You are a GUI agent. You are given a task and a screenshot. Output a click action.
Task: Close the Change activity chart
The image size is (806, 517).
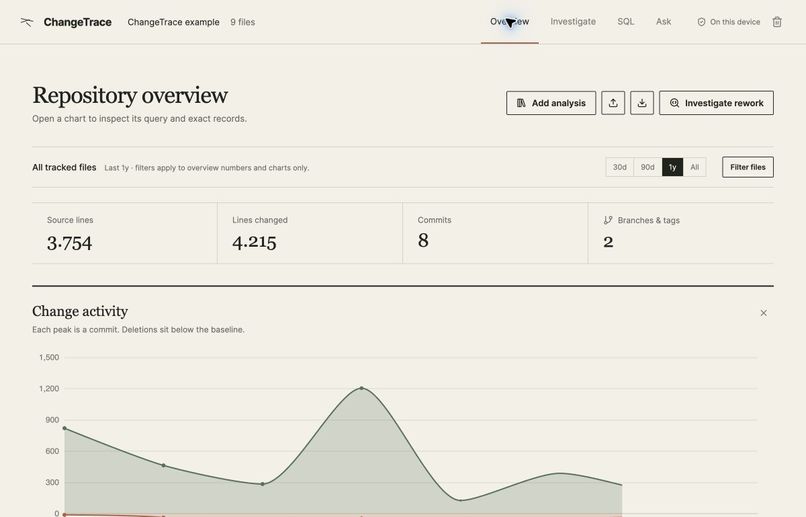(763, 313)
